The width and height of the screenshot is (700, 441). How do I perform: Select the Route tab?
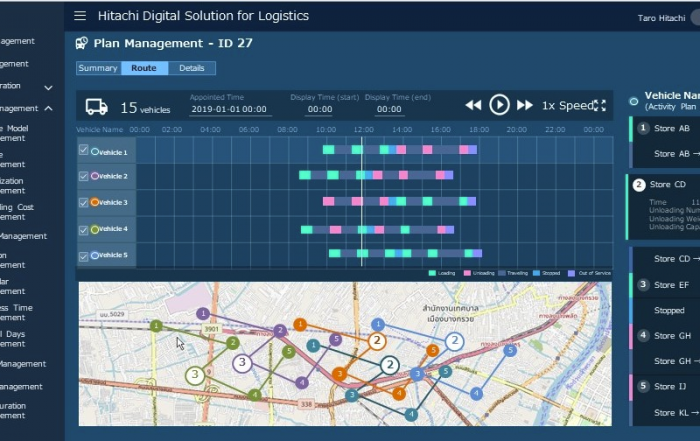click(x=144, y=68)
